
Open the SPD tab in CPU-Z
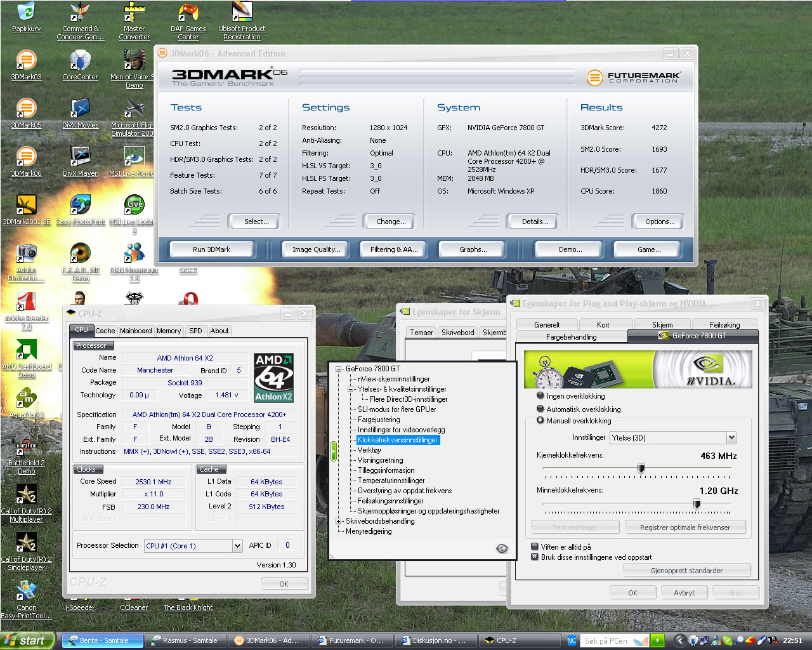(195, 331)
